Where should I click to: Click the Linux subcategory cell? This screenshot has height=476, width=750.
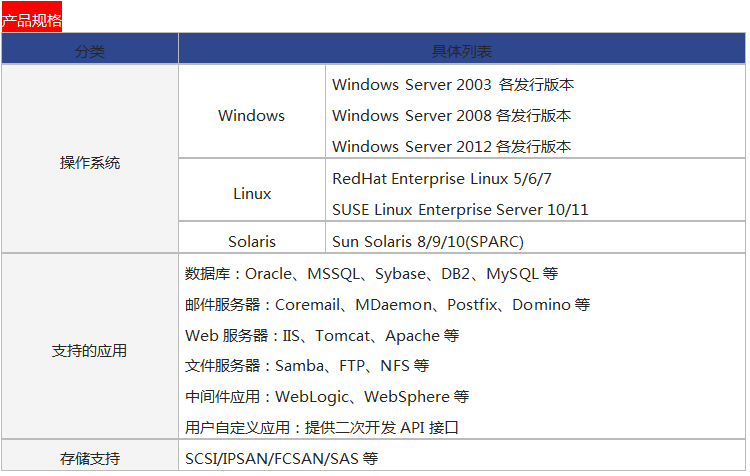(252, 190)
